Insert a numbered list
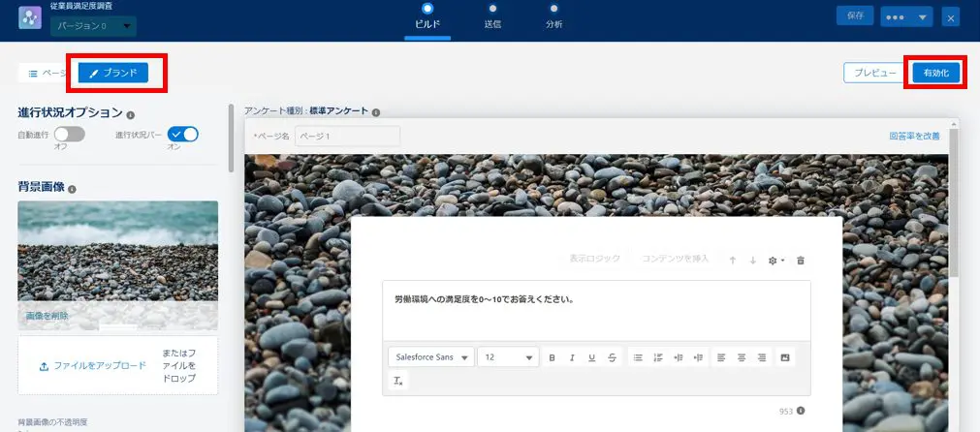This screenshot has width=980, height=432. pos(658,357)
